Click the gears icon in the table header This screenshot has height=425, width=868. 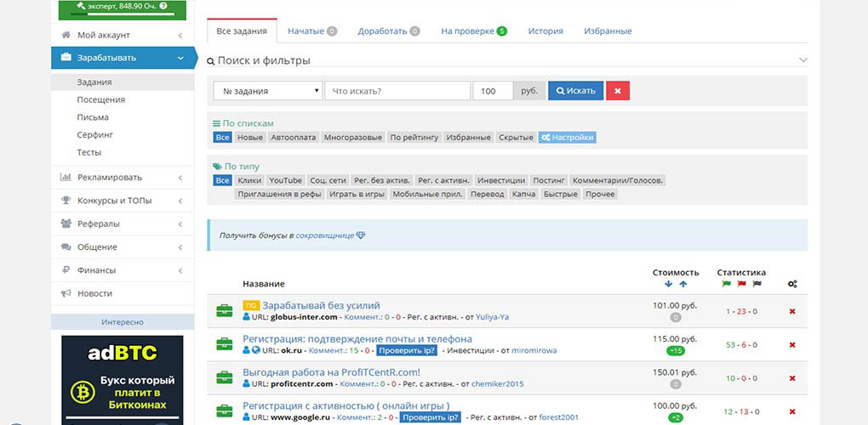point(792,284)
